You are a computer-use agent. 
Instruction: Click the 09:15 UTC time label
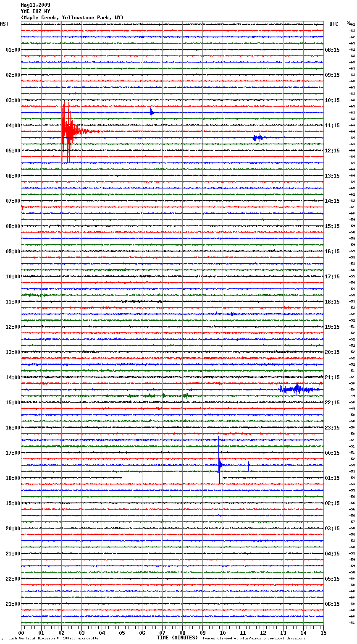[x=332, y=75]
